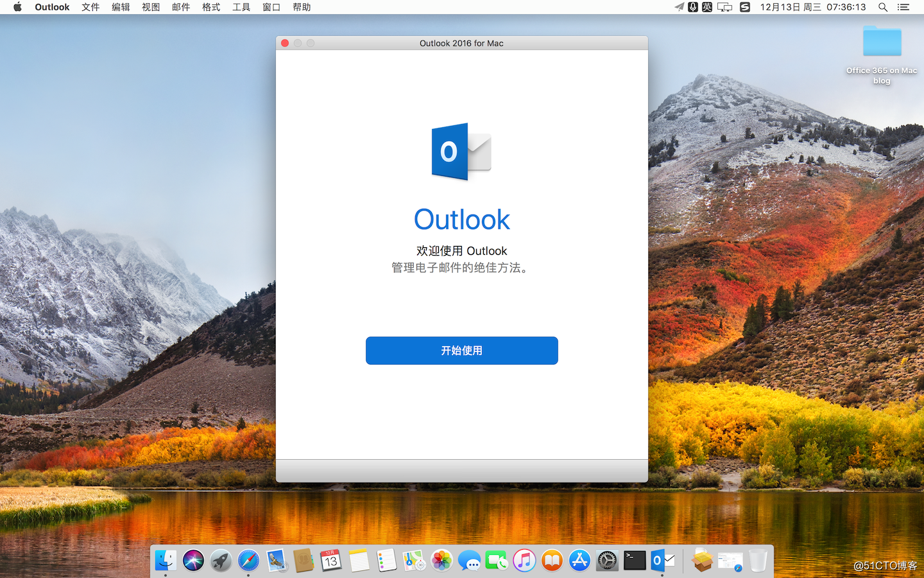Open Mail stamp icon in Dock
The height and width of the screenshot is (578, 924).
(276, 561)
